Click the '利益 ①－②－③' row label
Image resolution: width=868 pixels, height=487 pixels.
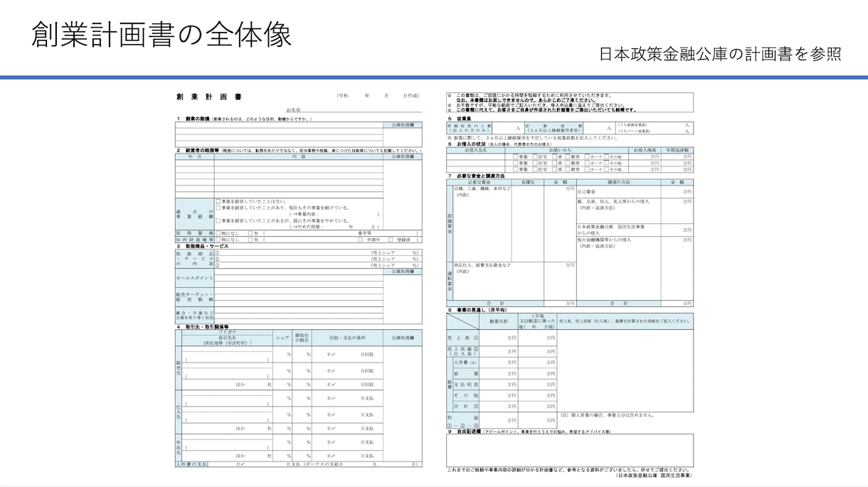coord(463,421)
